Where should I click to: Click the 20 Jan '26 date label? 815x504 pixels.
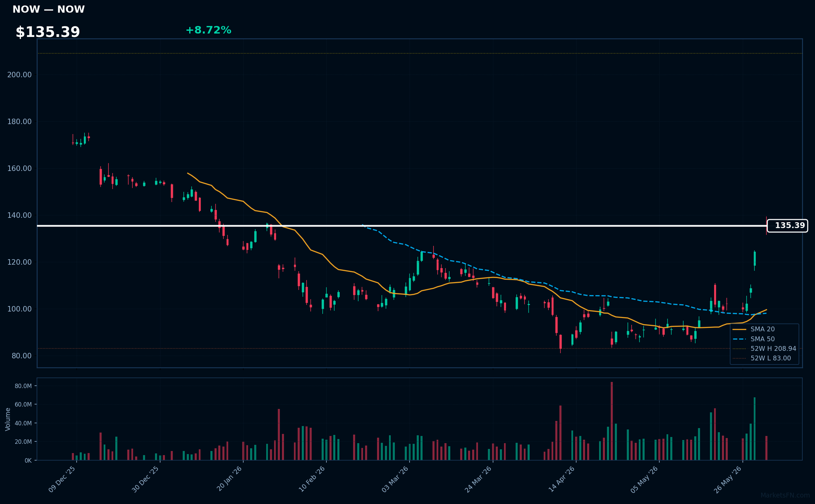tap(229, 479)
